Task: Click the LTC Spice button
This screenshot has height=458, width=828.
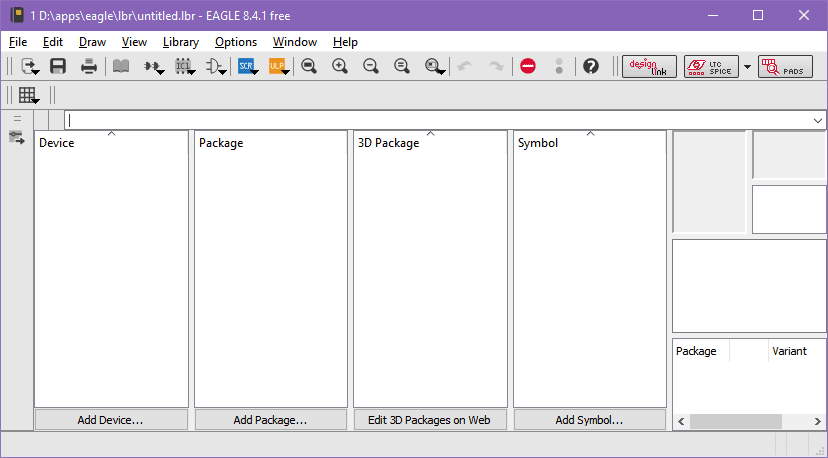Action: click(x=710, y=66)
